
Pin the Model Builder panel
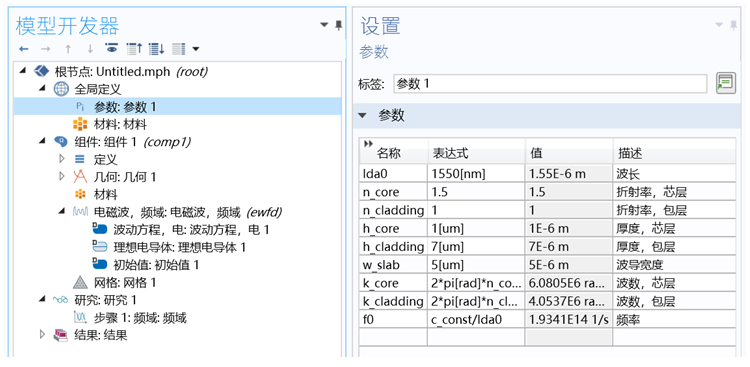pos(339,25)
